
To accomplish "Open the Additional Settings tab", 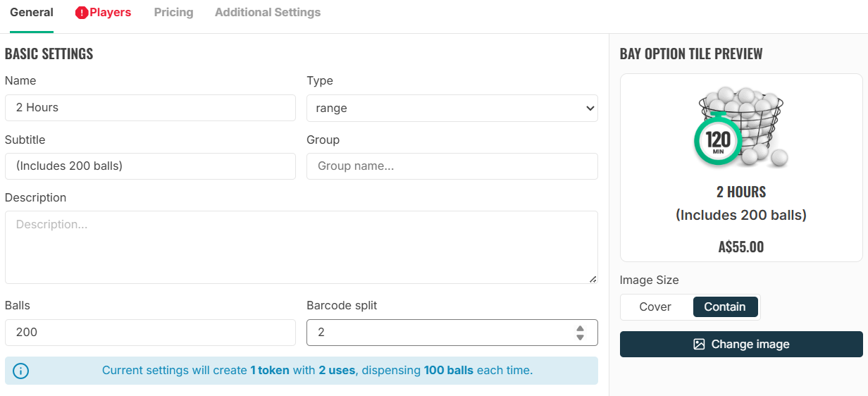I will (x=268, y=13).
